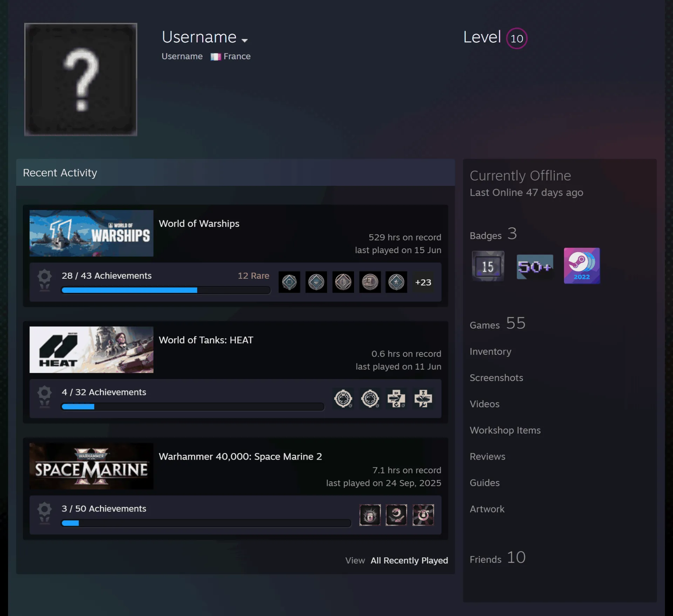Click first World of Warships achievement icon
Screen dimensions: 673x616
tap(289, 282)
